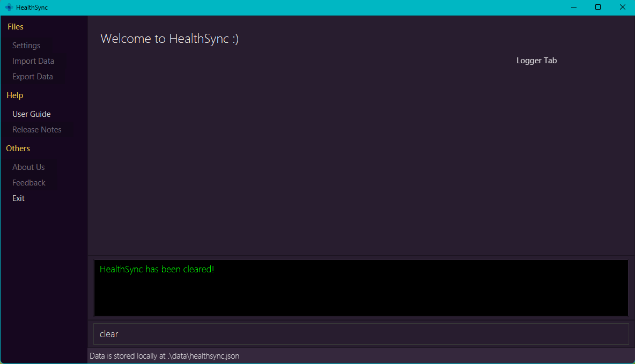This screenshot has width=635, height=364.
Task: Close the HealthSync window
Action: (x=623, y=8)
